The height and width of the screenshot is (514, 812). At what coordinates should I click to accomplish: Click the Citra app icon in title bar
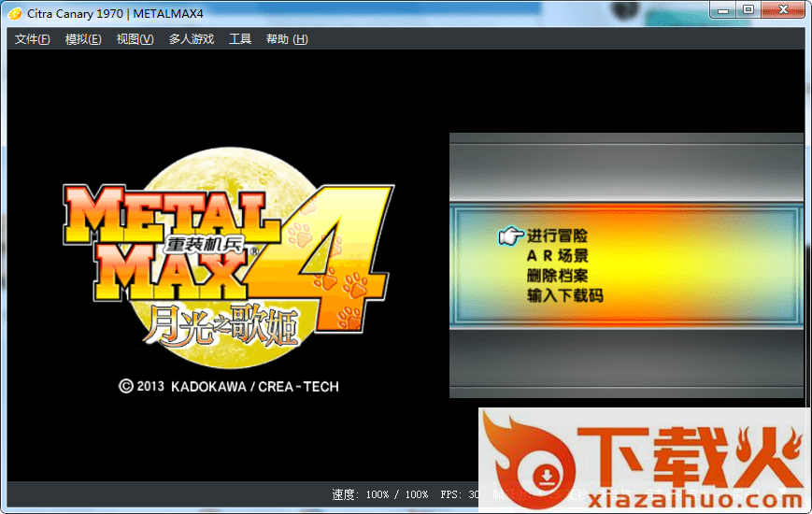pos(15,13)
